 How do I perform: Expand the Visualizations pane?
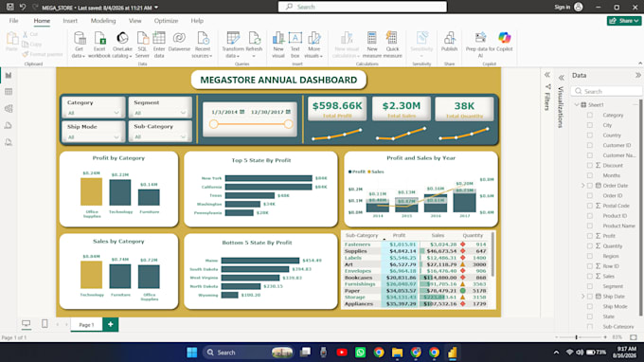coord(562,78)
